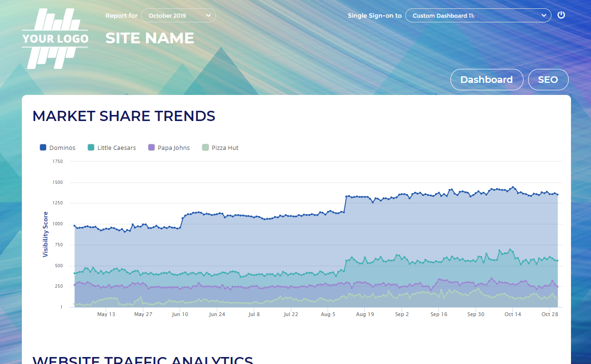Click the Papa Johns purple swatch
Screen dimensions: 591x364
coord(151,148)
